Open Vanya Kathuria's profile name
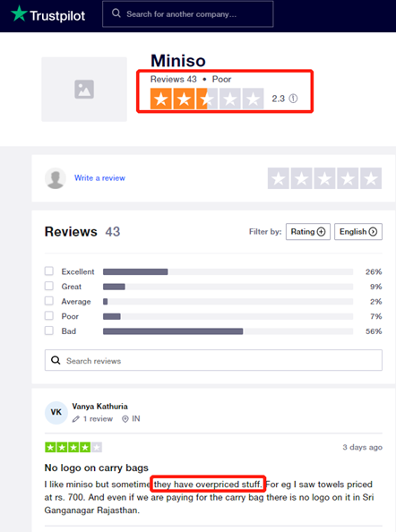The width and height of the screenshot is (396, 532). (99, 406)
